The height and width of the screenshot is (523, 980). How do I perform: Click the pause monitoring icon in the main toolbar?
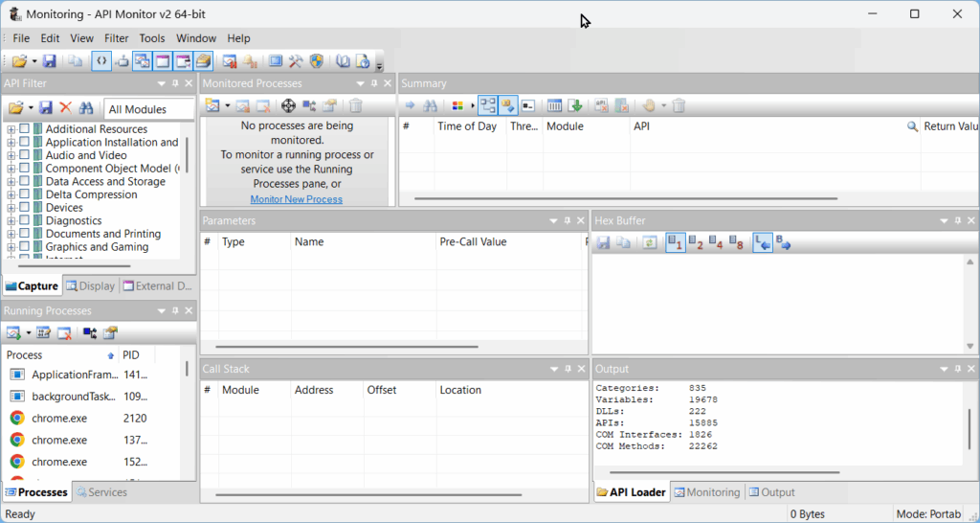tap(230, 60)
